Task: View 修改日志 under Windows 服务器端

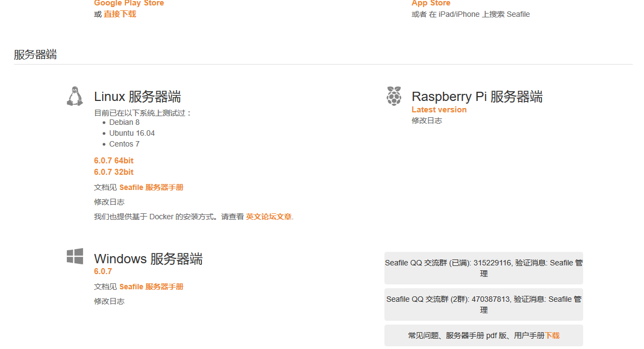Action: pyautogui.click(x=109, y=301)
